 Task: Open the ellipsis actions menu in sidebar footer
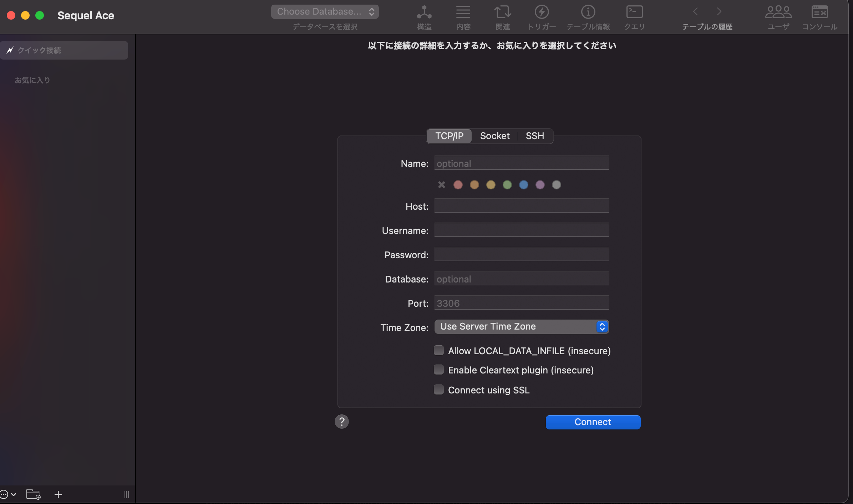7,494
